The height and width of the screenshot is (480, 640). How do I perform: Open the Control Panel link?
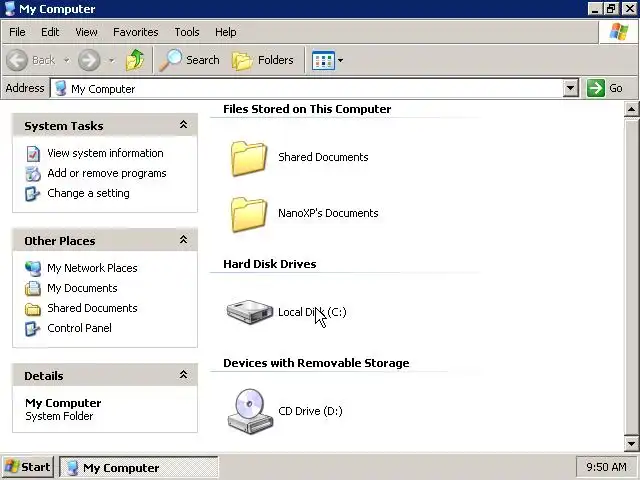tap(80, 328)
